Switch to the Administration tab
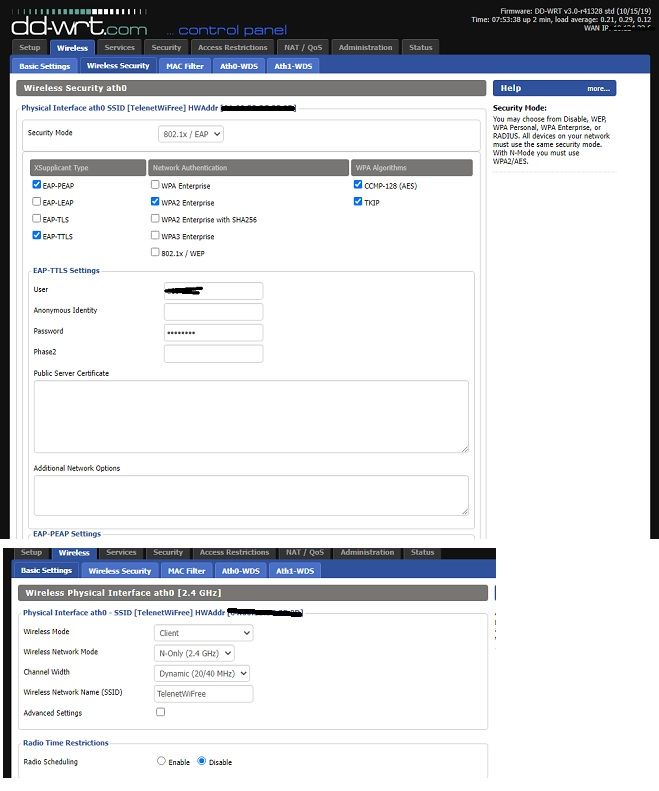 [365, 47]
